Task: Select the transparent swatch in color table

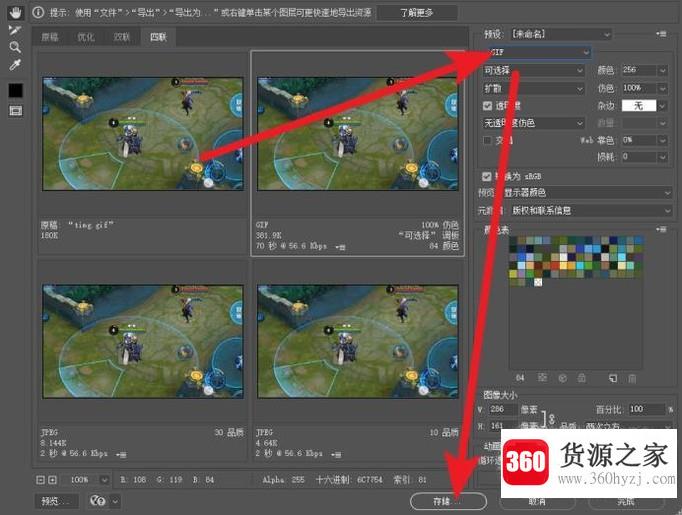Action: (x=538, y=282)
